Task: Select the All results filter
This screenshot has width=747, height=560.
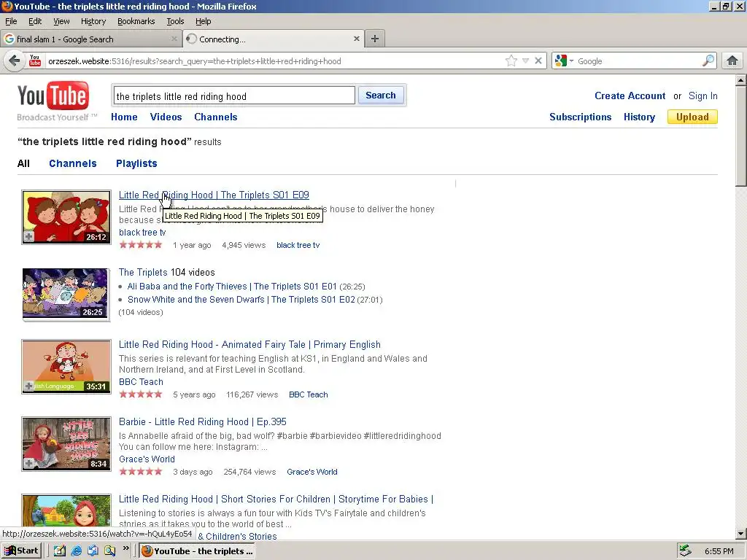Action: [23, 164]
